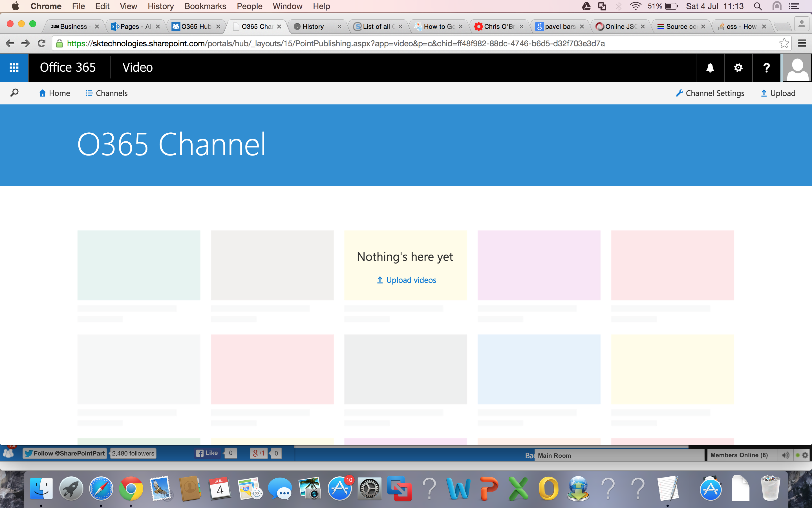Viewport: 812px width, 508px height.
Task: Switch to the O365 Hub tab
Action: [195, 27]
